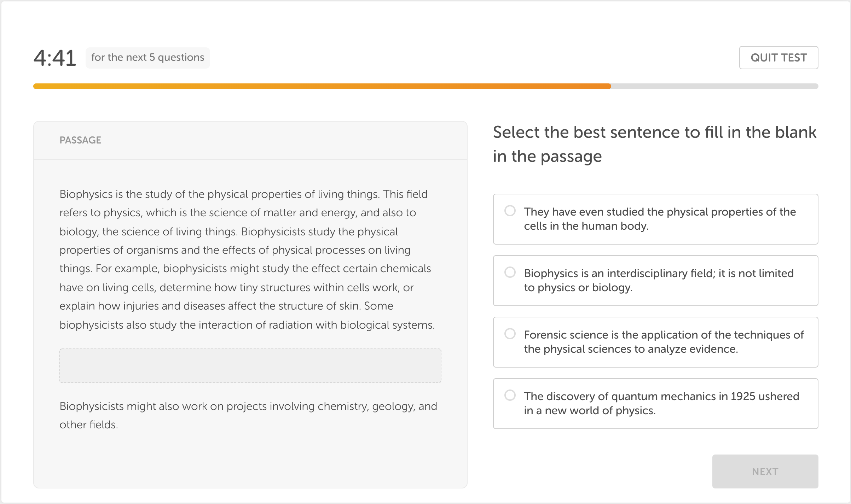Select radio for 'discovery of quantum mechanics' answer

[510, 395]
